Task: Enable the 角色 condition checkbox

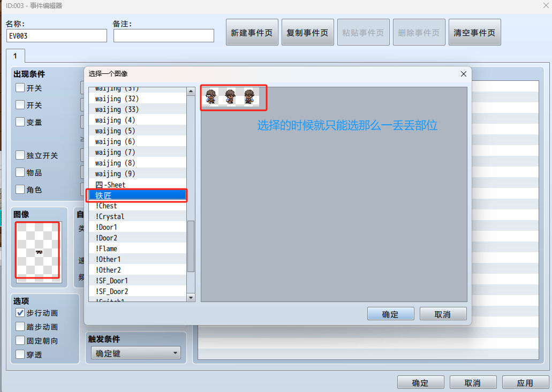Action: pyautogui.click(x=20, y=190)
